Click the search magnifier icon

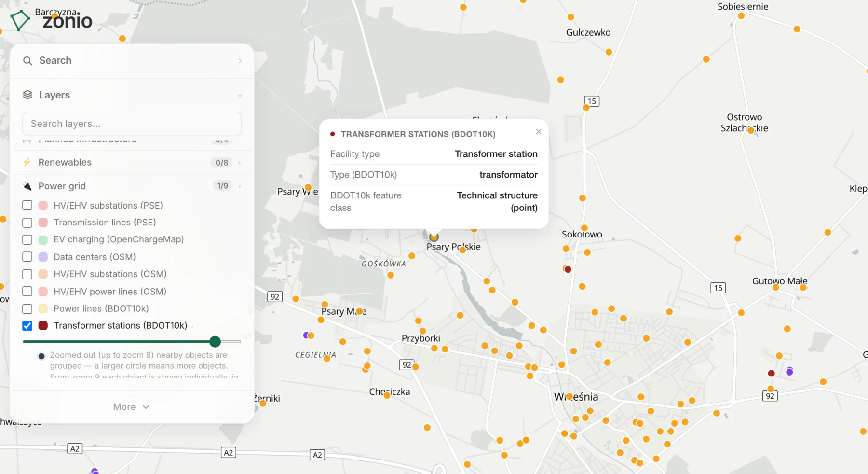pos(28,61)
